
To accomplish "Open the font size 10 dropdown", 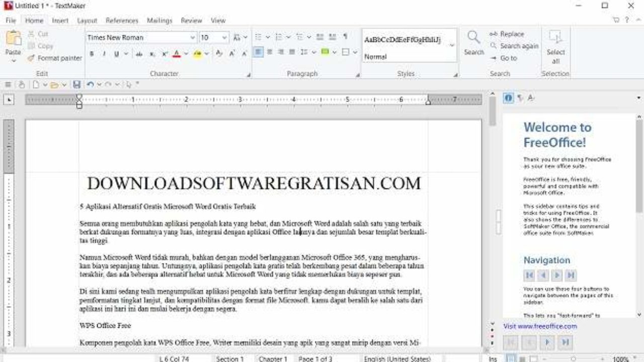I will pyautogui.click(x=224, y=38).
